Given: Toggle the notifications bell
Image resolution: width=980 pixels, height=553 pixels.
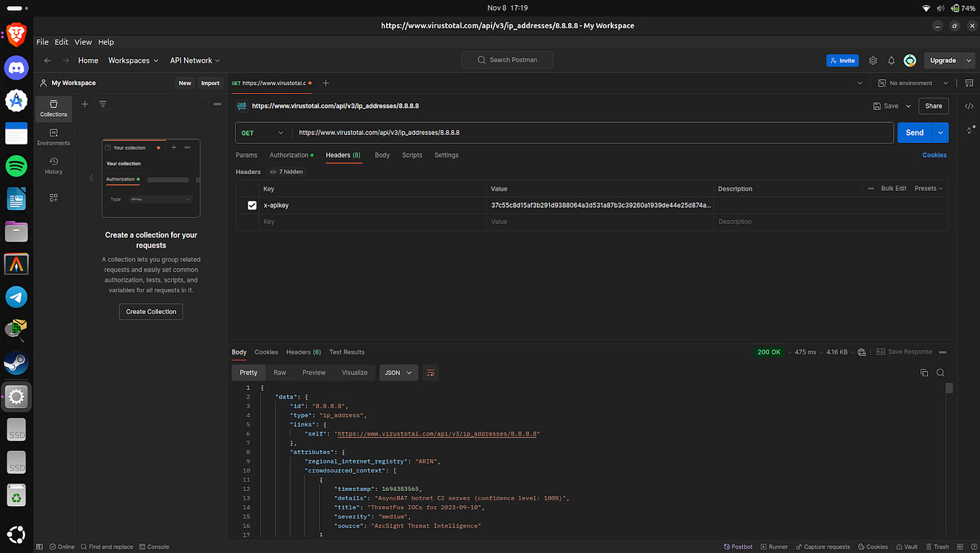Looking at the screenshot, I should pyautogui.click(x=891, y=61).
